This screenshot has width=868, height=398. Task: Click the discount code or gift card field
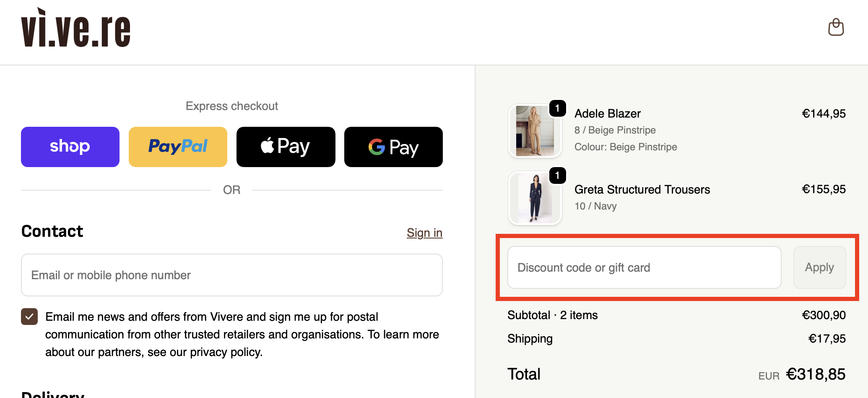pos(644,267)
